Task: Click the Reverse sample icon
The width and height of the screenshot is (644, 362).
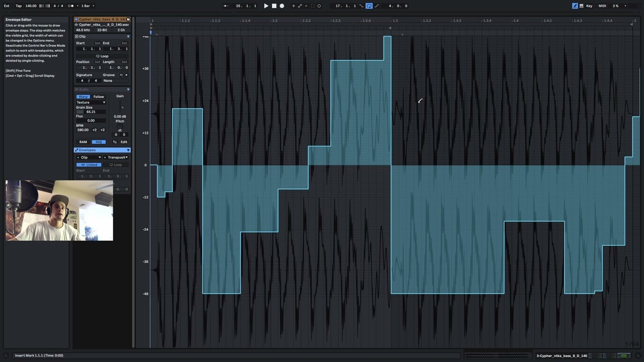Action: point(115,142)
